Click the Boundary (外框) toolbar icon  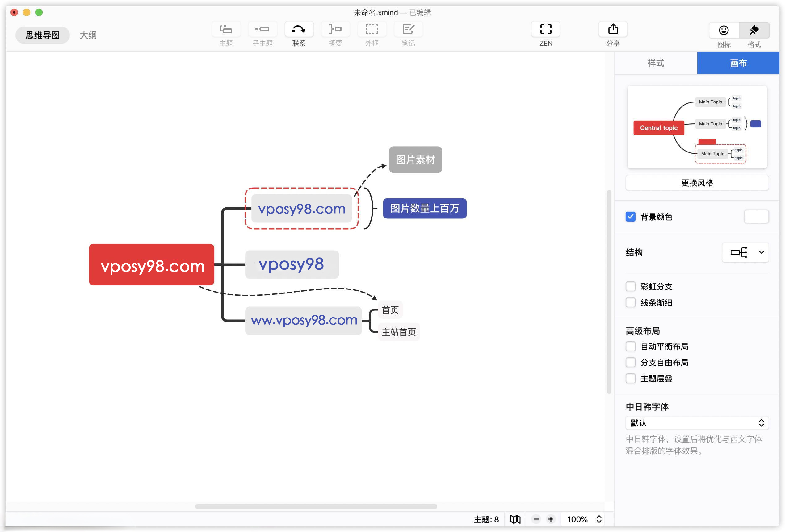click(372, 30)
